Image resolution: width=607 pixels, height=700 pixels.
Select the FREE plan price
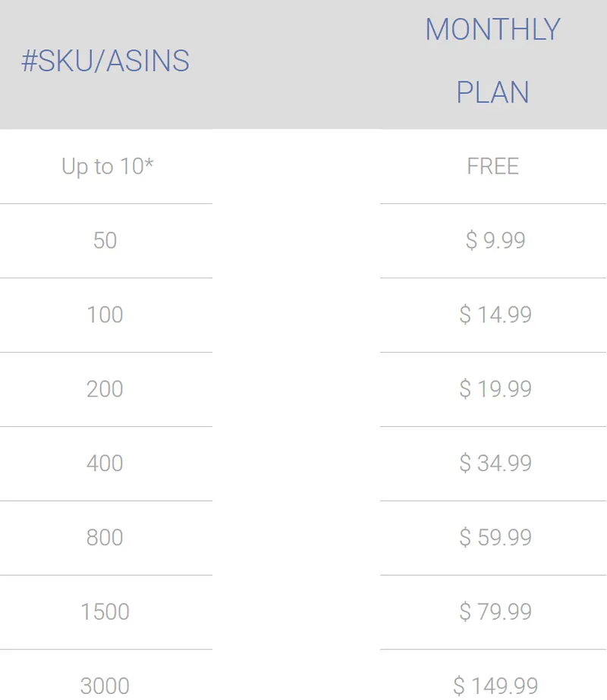click(492, 167)
